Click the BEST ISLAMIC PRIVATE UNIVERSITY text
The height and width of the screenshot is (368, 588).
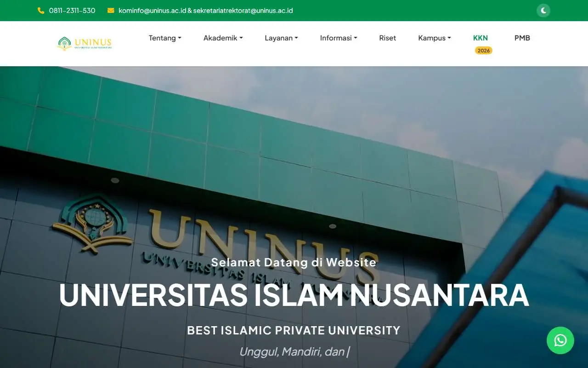point(294,330)
